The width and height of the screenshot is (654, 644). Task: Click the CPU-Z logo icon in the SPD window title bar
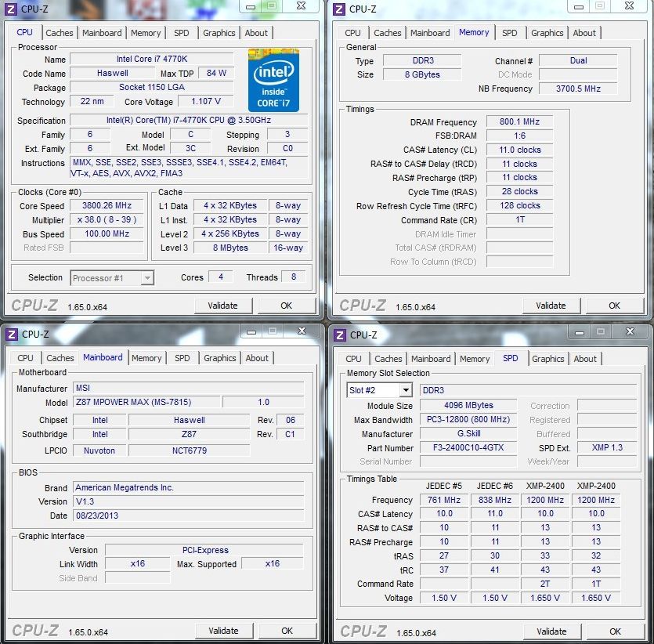pos(340,335)
